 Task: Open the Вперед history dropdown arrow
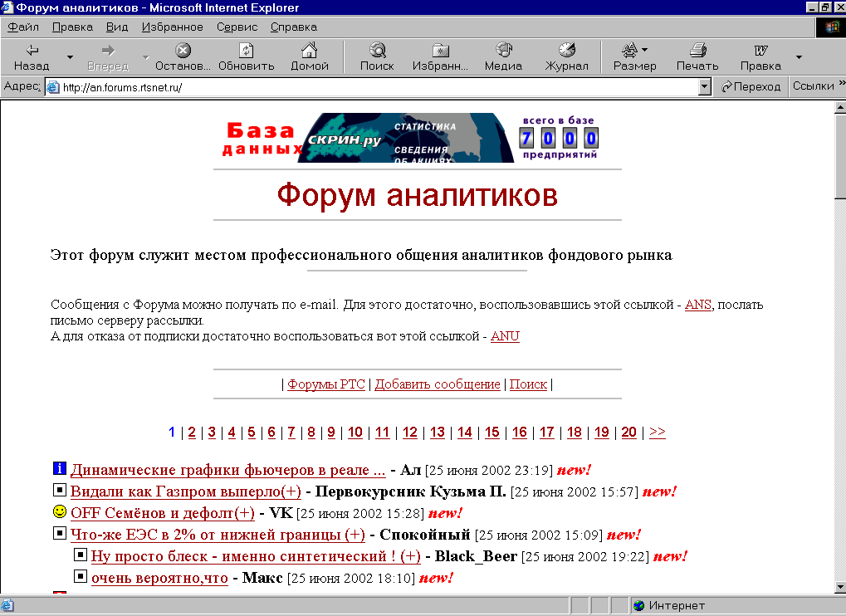point(145,57)
